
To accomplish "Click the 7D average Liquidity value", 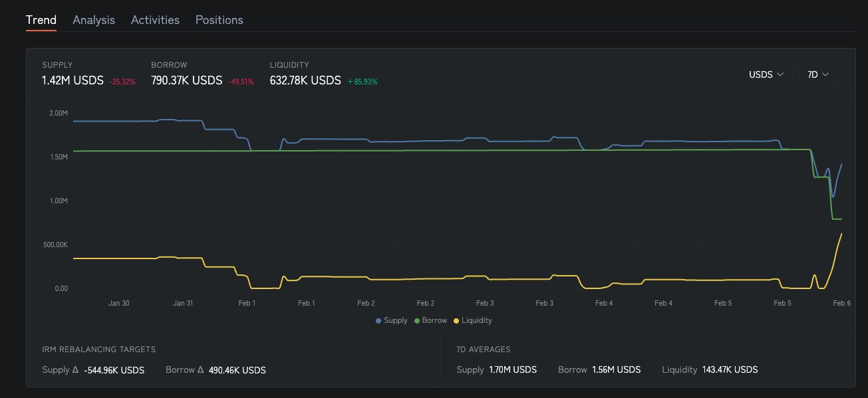I will point(730,369).
